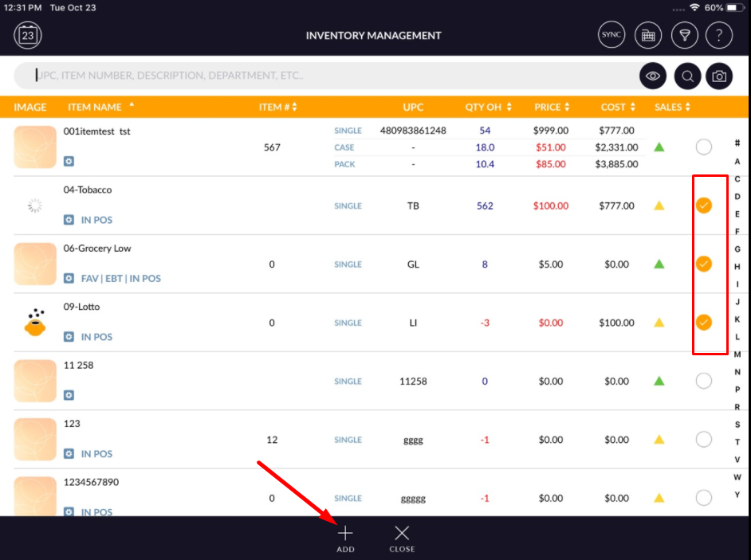Open the filter options funnel icon
This screenshot has width=751, height=560.
tap(685, 35)
